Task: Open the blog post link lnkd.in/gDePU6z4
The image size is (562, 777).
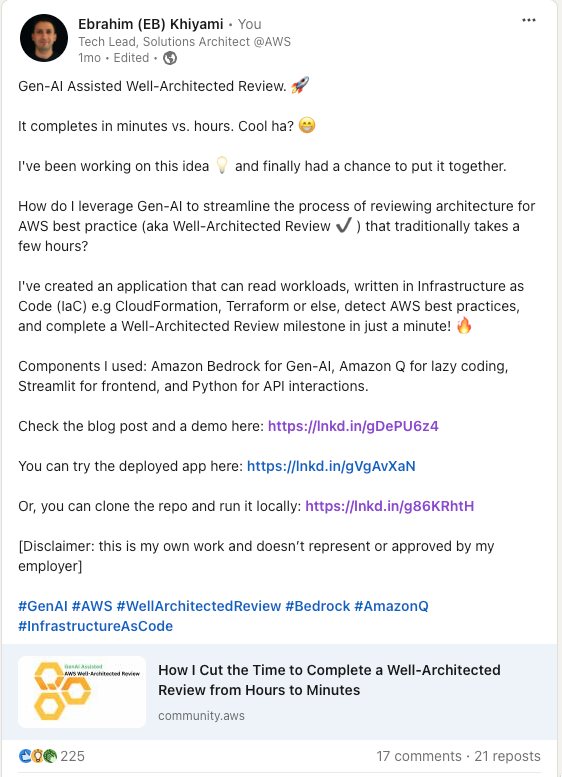Action: pos(353,426)
